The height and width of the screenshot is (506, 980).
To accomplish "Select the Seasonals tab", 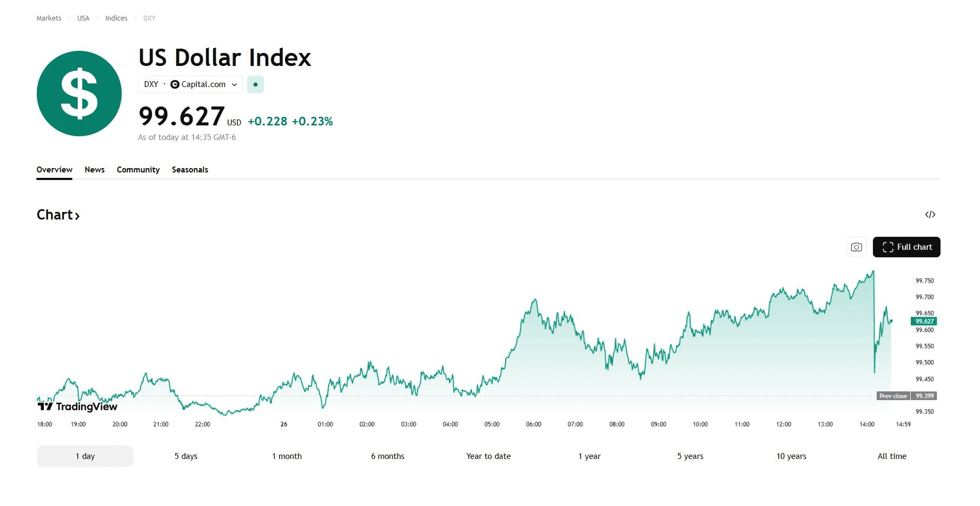I will (x=190, y=170).
